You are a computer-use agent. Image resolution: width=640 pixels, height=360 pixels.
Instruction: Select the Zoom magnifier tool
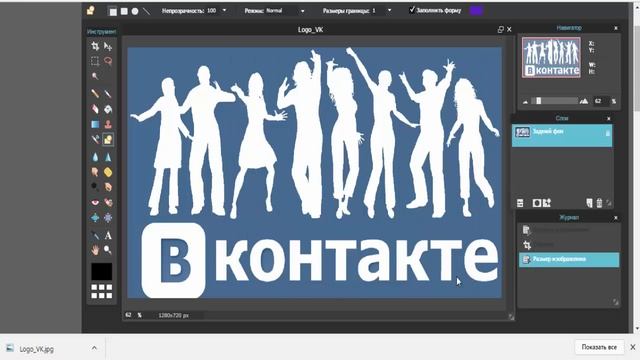pyautogui.click(x=108, y=250)
